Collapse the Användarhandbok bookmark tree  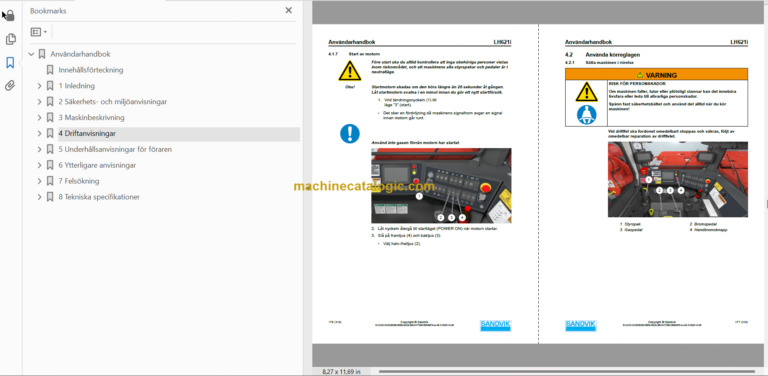[x=31, y=54]
